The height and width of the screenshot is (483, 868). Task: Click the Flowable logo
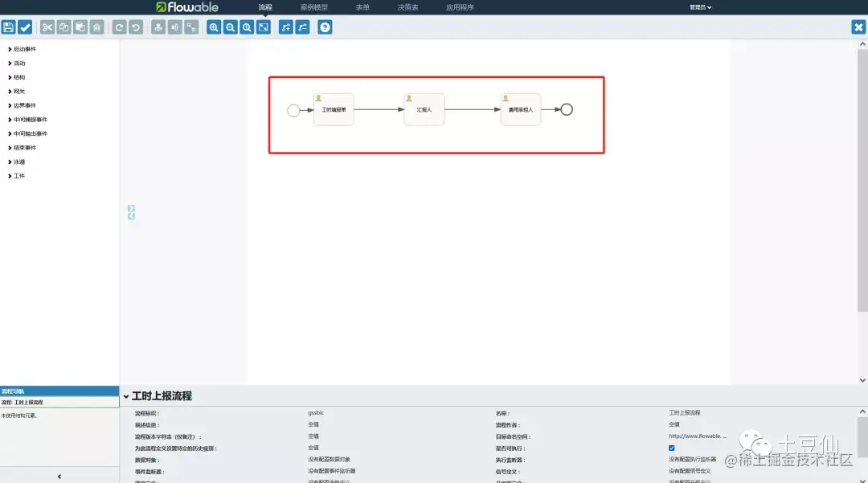pos(187,7)
